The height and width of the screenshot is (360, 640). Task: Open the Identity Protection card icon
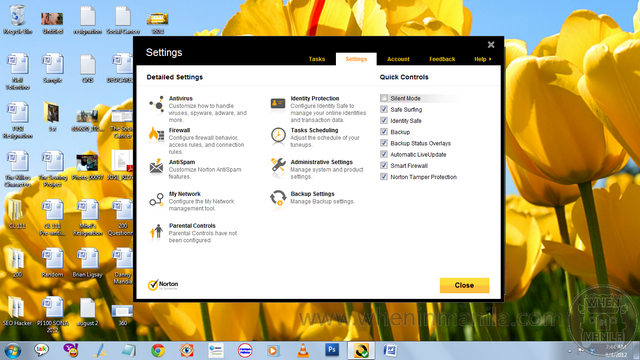(278, 103)
